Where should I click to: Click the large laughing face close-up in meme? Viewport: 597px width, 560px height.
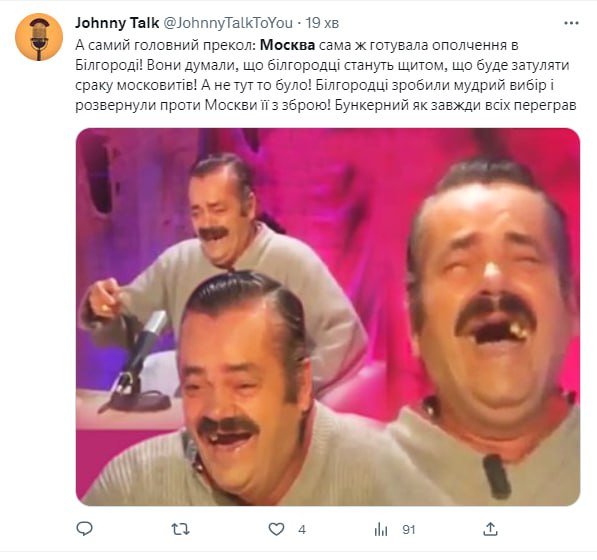[x=491, y=289]
